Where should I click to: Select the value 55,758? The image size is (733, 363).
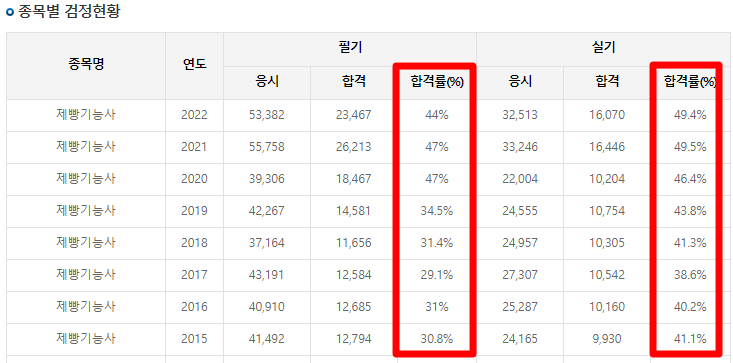point(266,147)
